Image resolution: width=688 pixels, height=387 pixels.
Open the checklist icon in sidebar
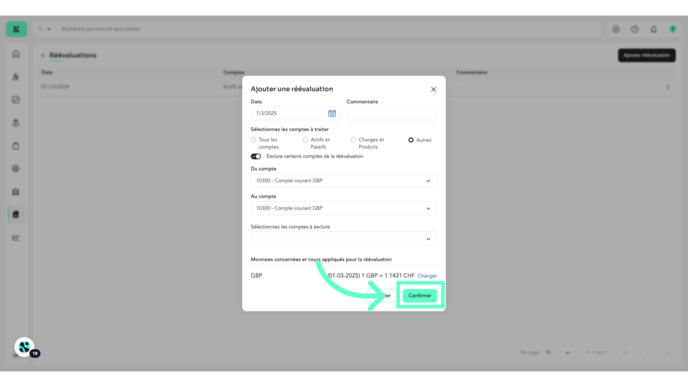click(16, 100)
